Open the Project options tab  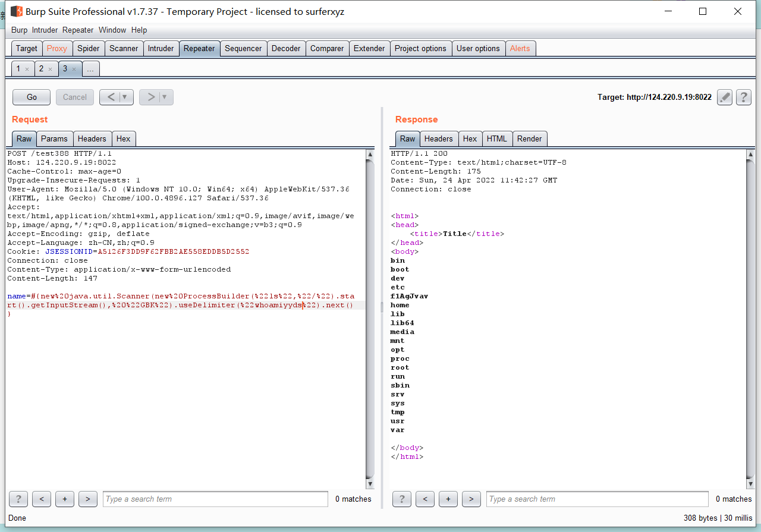point(420,49)
